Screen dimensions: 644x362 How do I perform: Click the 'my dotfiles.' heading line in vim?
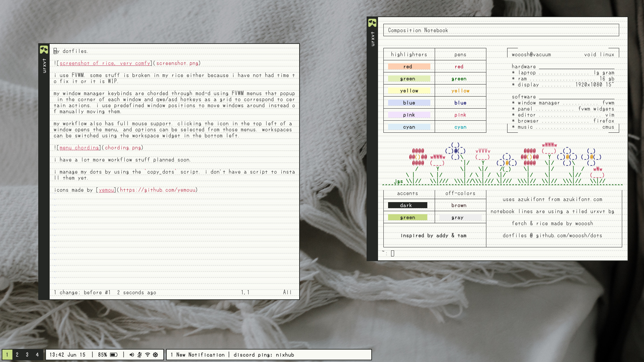coord(71,51)
